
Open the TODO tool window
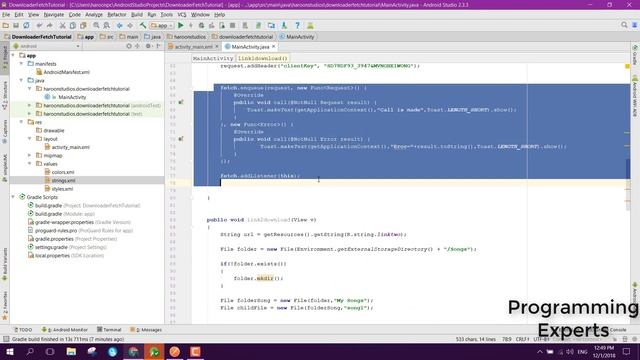tap(23, 330)
